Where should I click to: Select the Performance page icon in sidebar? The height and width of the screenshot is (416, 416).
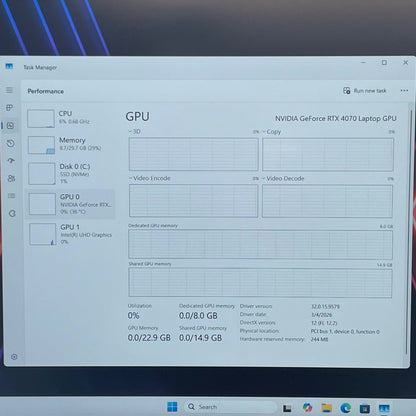[10, 125]
